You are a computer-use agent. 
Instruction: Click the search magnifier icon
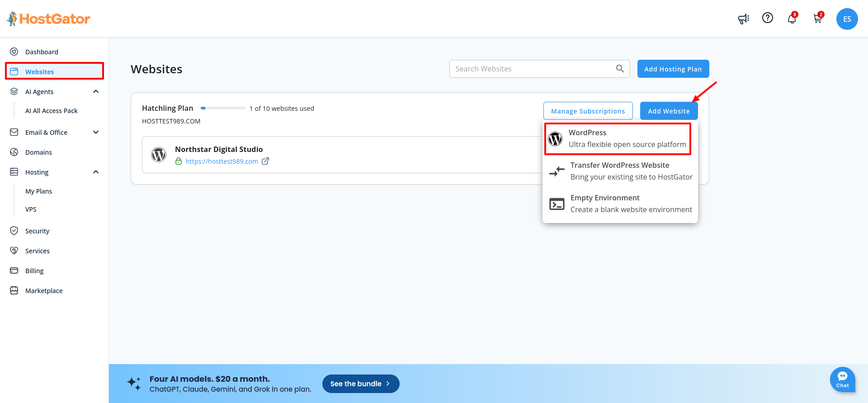620,69
